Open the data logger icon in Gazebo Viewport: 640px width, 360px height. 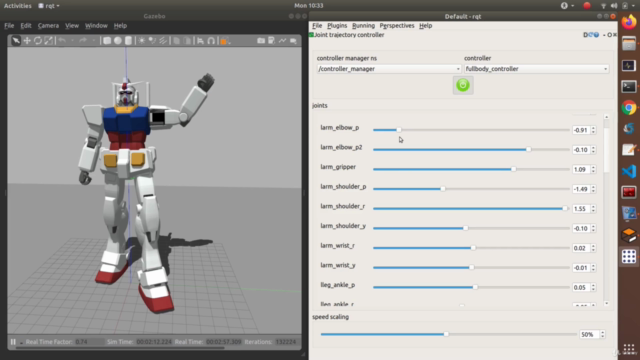tap(271, 41)
